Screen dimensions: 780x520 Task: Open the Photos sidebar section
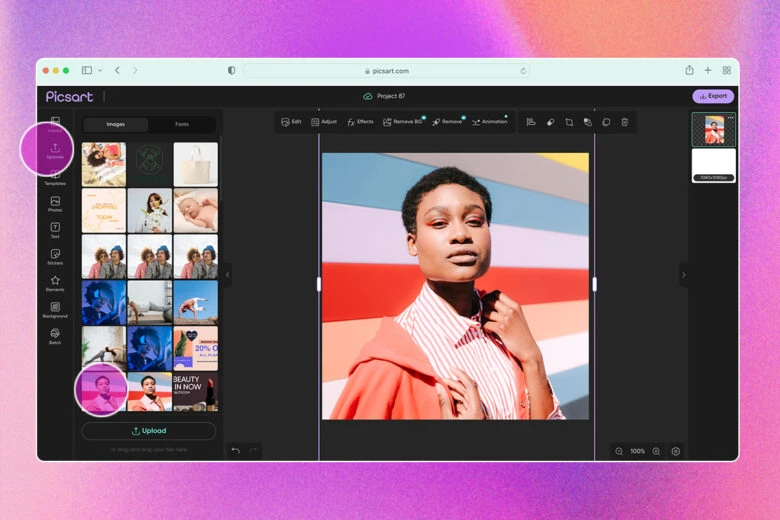(55, 204)
